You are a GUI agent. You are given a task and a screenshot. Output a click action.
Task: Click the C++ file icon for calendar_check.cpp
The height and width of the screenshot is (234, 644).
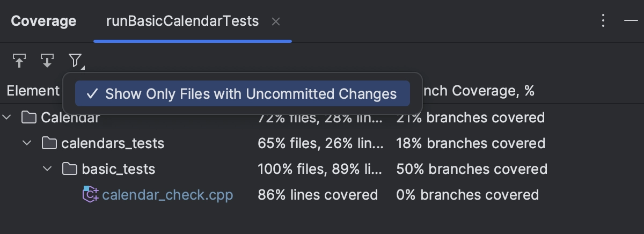tap(90, 194)
